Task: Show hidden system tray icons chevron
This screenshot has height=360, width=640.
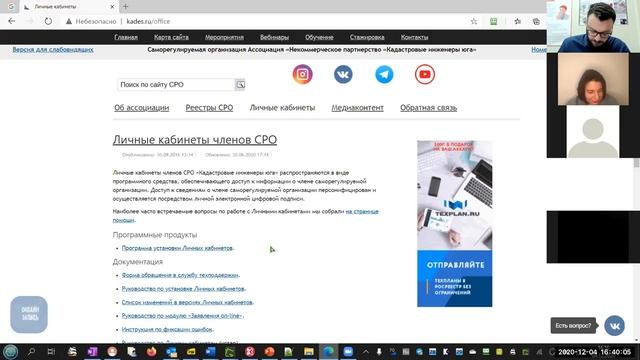Action: 366,351
